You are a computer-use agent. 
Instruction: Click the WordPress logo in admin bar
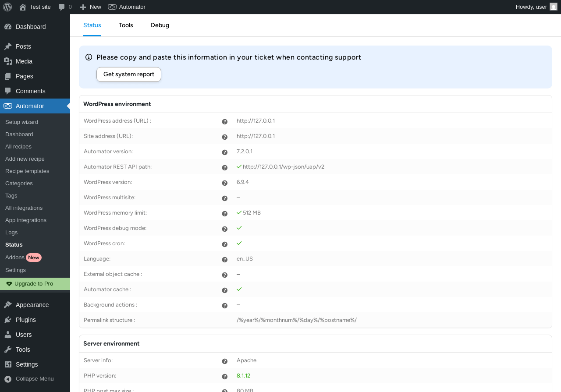[x=7, y=7]
